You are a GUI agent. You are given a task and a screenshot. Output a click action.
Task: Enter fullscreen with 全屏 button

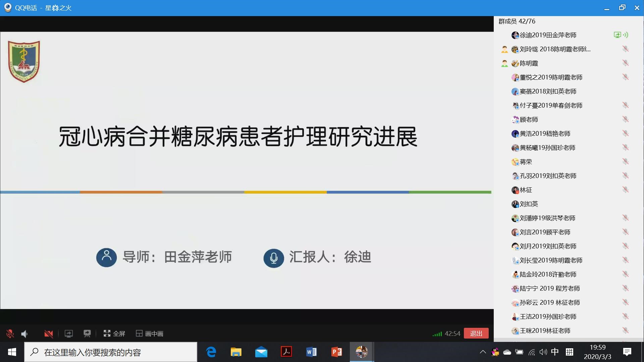pos(114,334)
